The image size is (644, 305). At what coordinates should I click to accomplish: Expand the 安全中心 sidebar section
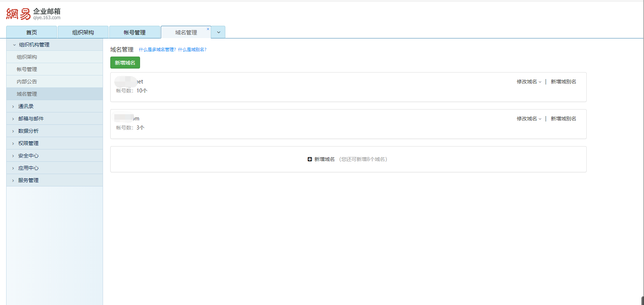click(28, 156)
